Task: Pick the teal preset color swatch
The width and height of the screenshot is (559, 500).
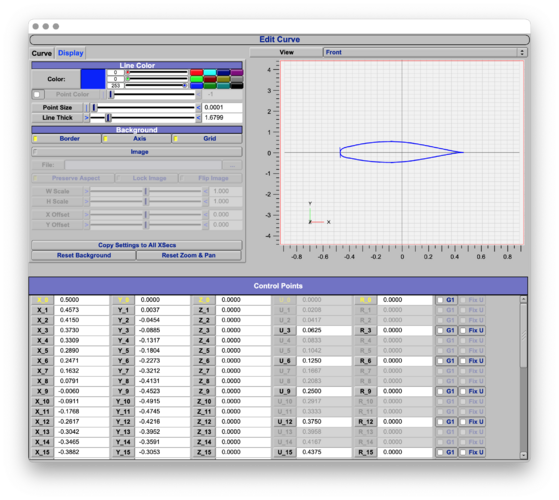Action: click(x=224, y=86)
